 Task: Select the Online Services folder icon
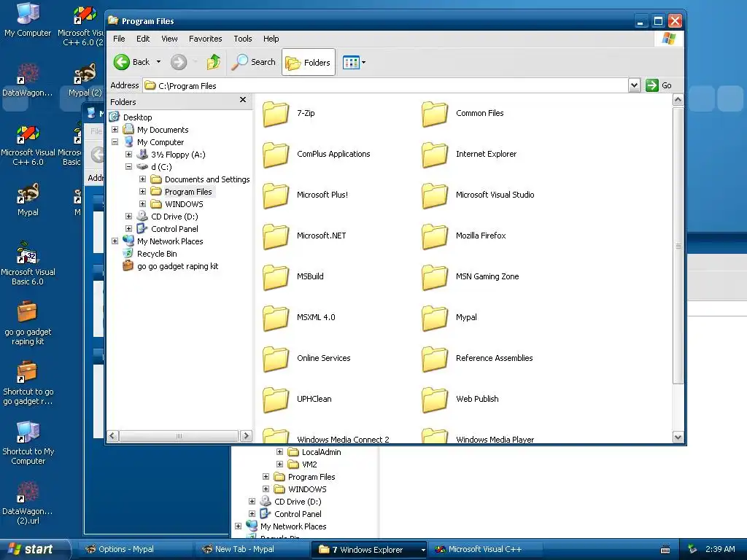[x=276, y=359]
